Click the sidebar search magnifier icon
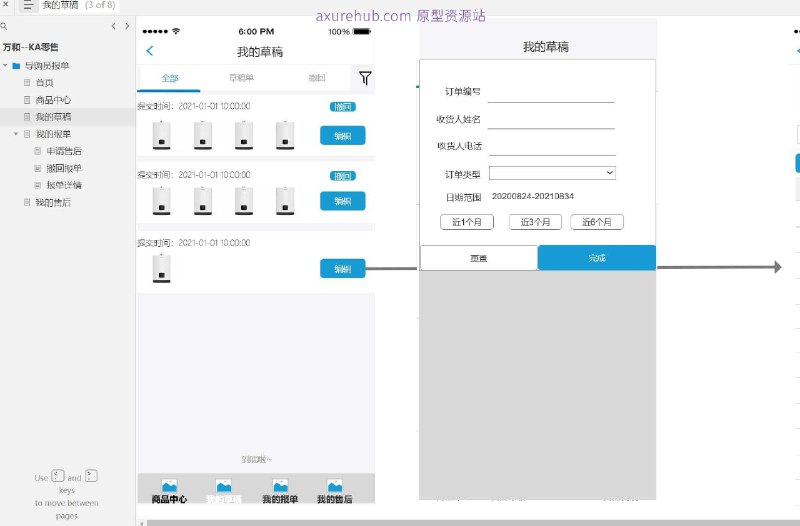This screenshot has height=526, width=800. coord(4,26)
